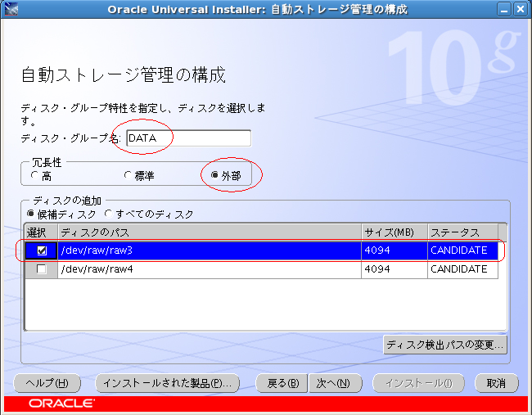This screenshot has height=415, width=532.
Task: Click the /dev/raw/raw4 path cell
Action: pyautogui.click(x=210, y=269)
